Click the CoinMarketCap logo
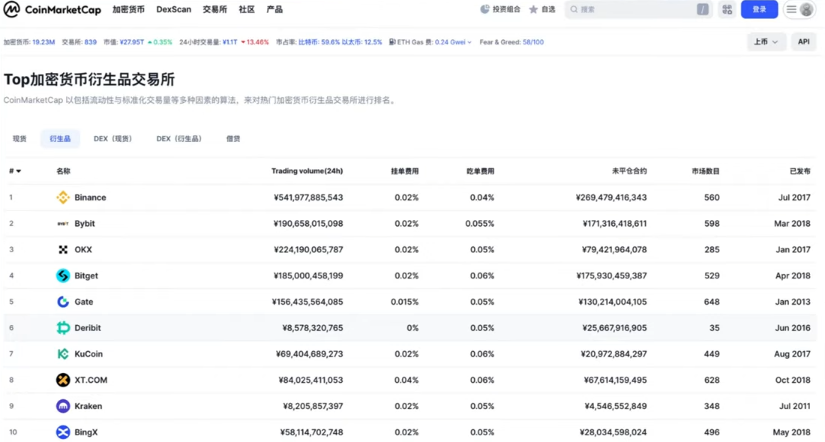The width and height of the screenshot is (825, 442). (52, 9)
